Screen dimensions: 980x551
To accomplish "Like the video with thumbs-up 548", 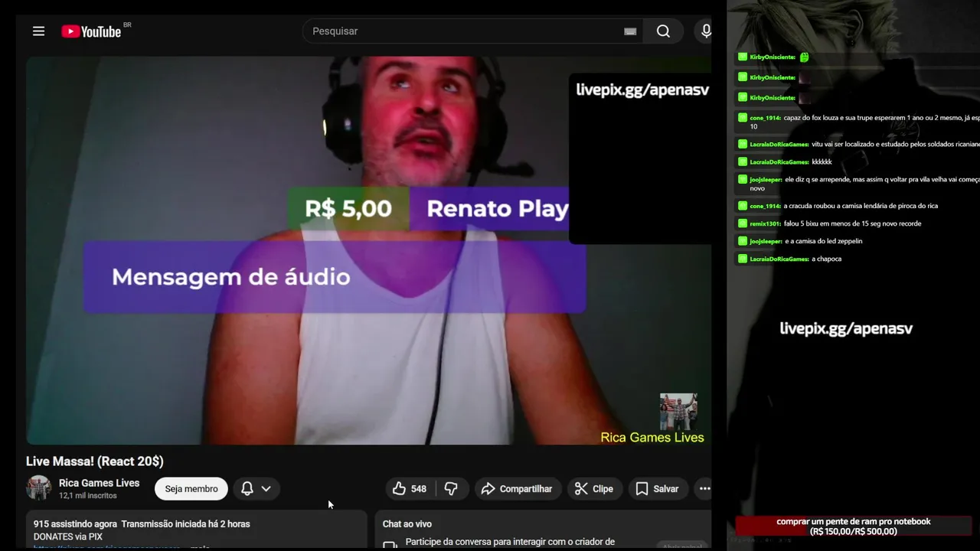I will [x=410, y=488].
